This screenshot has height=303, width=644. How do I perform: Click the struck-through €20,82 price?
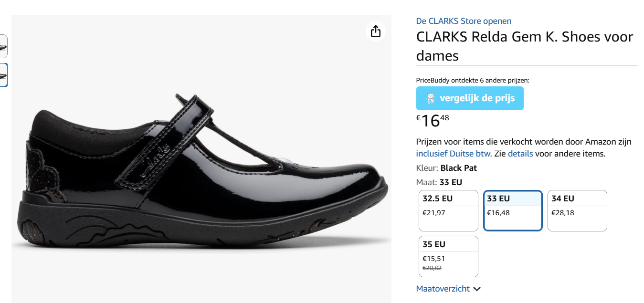click(x=431, y=268)
